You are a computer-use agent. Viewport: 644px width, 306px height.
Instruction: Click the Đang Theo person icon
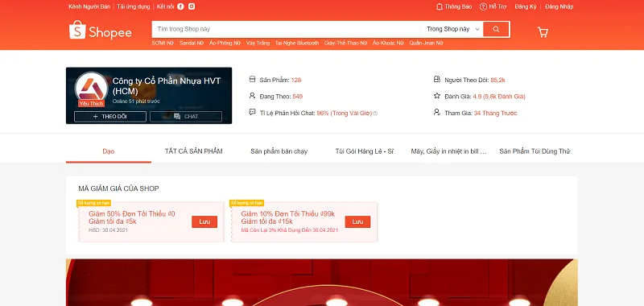tap(252, 96)
